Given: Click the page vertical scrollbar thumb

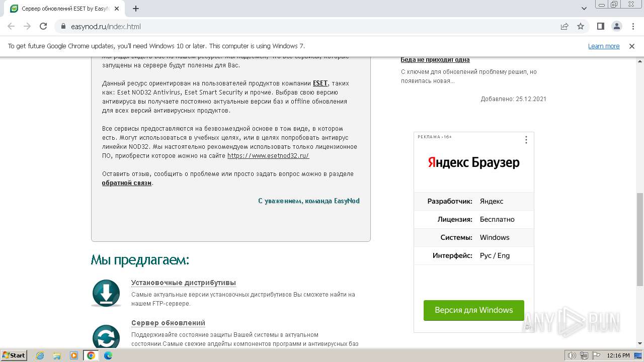Looking at the screenshot, I should [640, 239].
